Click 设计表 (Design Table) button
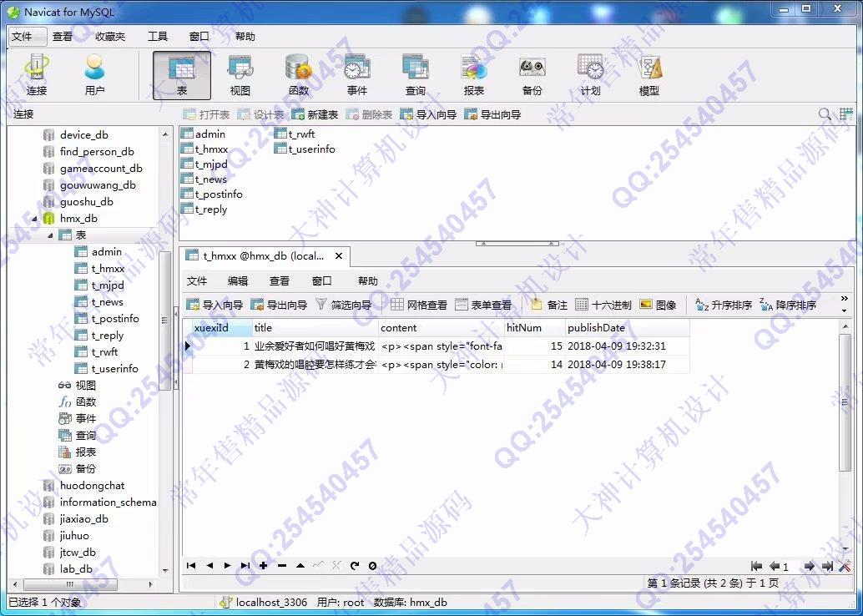 [261, 114]
